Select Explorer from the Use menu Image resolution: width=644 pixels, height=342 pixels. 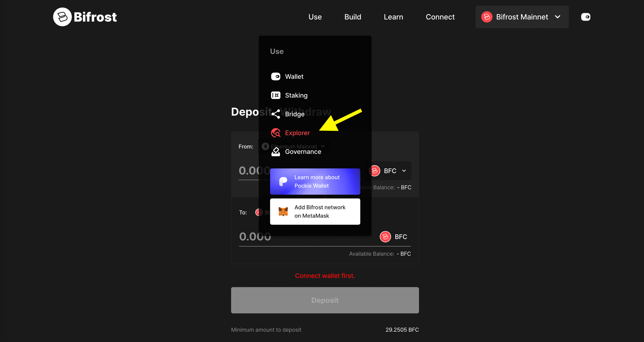click(x=297, y=133)
